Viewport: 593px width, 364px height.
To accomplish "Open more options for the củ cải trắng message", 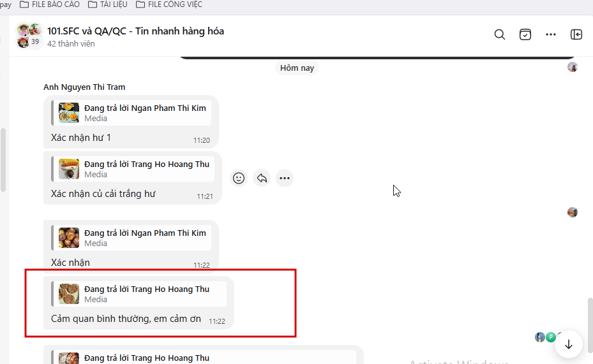I will pyautogui.click(x=285, y=178).
